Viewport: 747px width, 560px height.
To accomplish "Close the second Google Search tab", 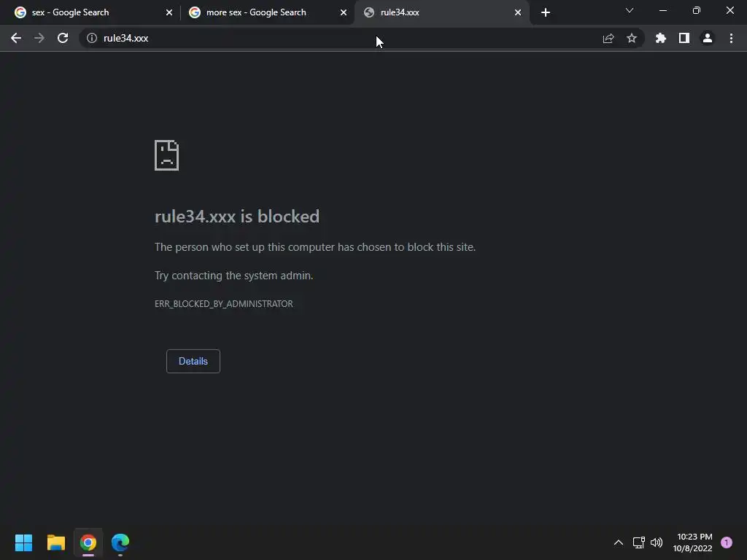I will [344, 12].
